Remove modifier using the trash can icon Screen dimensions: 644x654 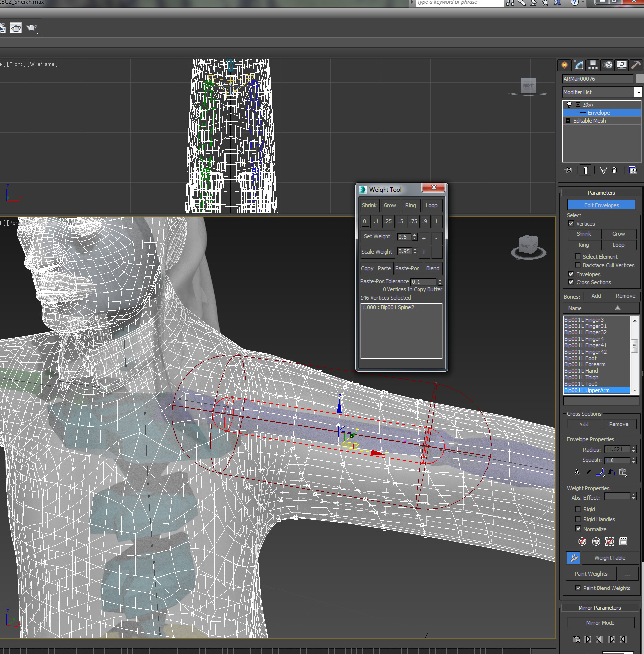pos(614,170)
